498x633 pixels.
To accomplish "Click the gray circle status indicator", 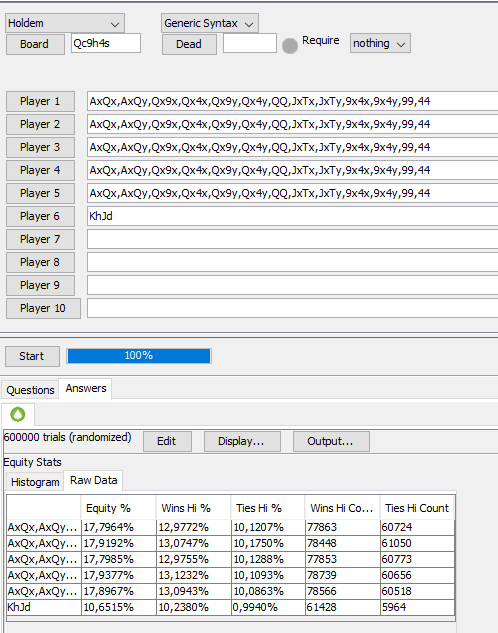I will [x=290, y=46].
